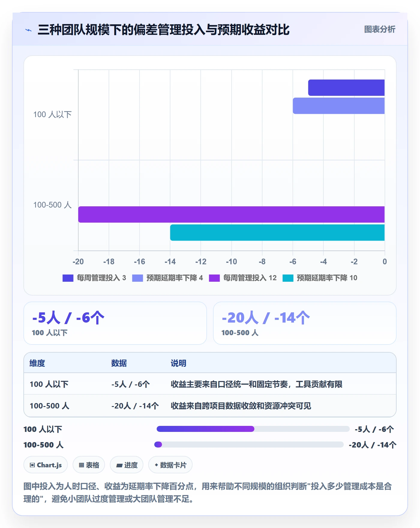Toggle legend item 每周管理投入 3
420x528 pixels.
pos(94,278)
